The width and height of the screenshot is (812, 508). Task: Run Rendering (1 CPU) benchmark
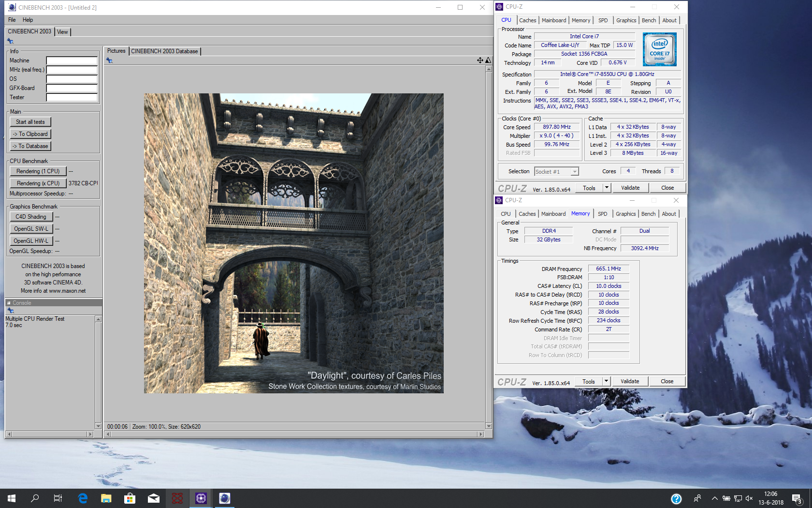point(38,171)
